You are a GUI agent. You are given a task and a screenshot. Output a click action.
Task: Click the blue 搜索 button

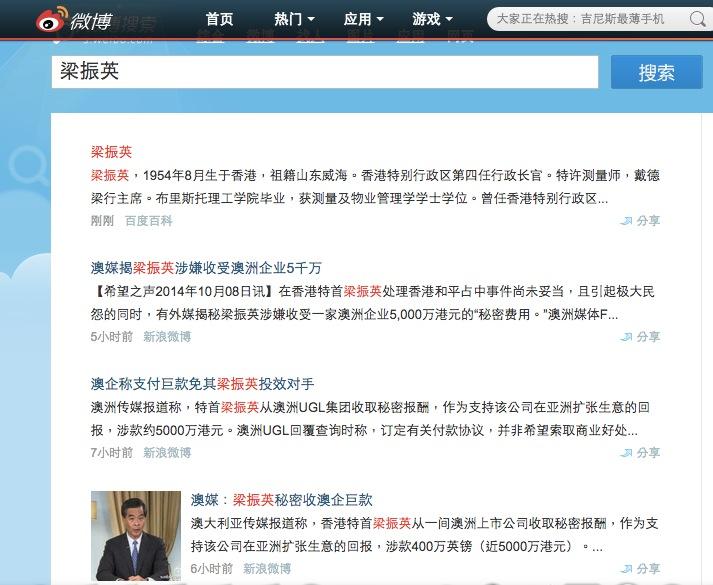click(657, 72)
